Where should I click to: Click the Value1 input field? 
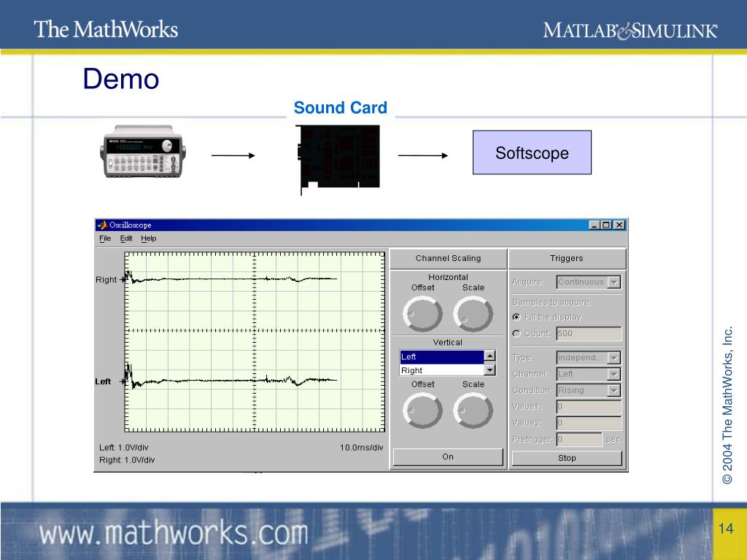589,407
